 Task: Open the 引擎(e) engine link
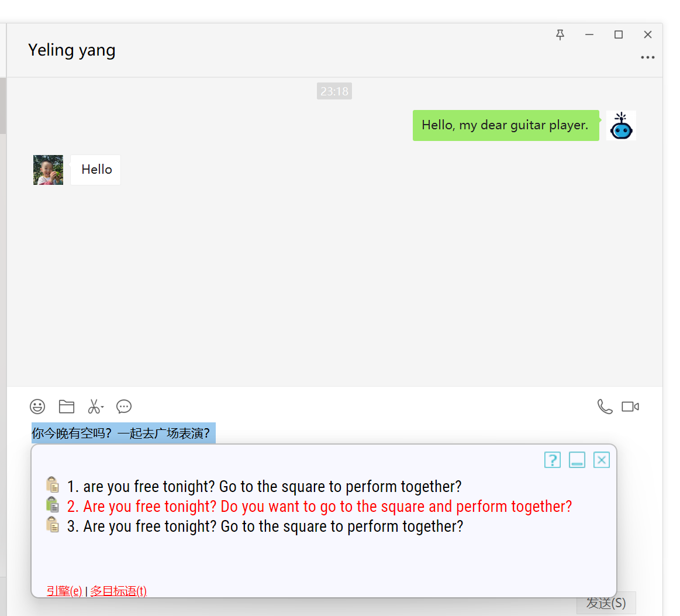click(x=64, y=591)
